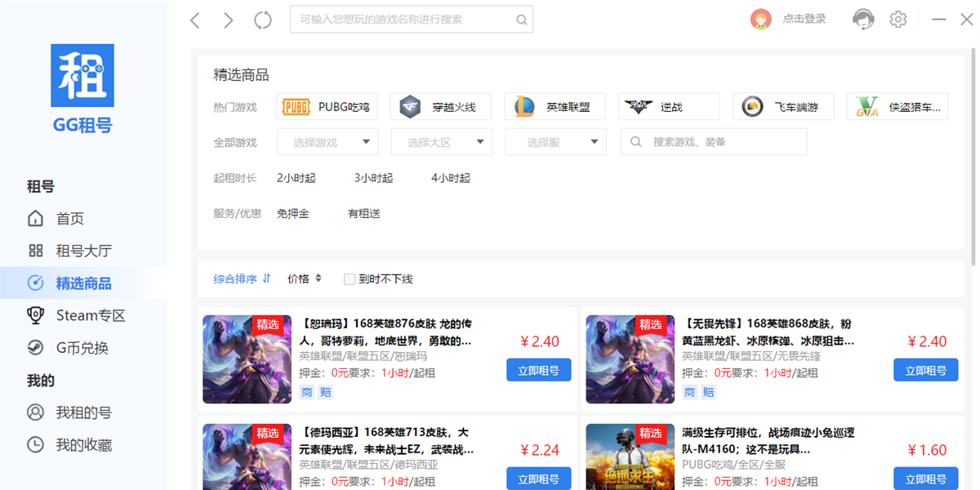Image resolution: width=980 pixels, height=490 pixels.
Task: Open the 选择大区 dropdown
Action: click(x=441, y=142)
